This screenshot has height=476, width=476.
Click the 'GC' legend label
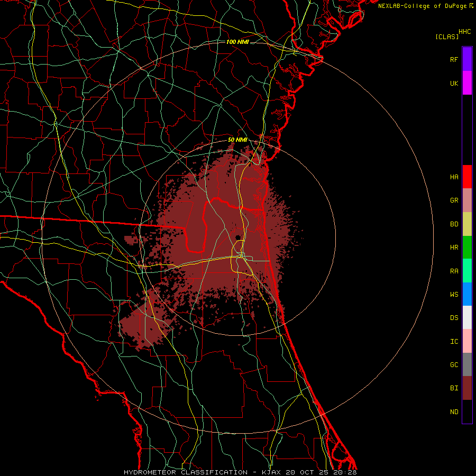(454, 364)
